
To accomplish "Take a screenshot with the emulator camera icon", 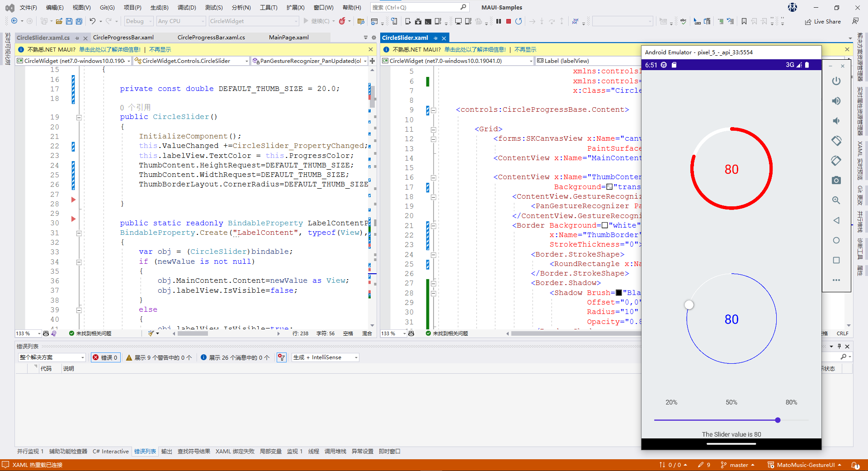I will point(836,181).
